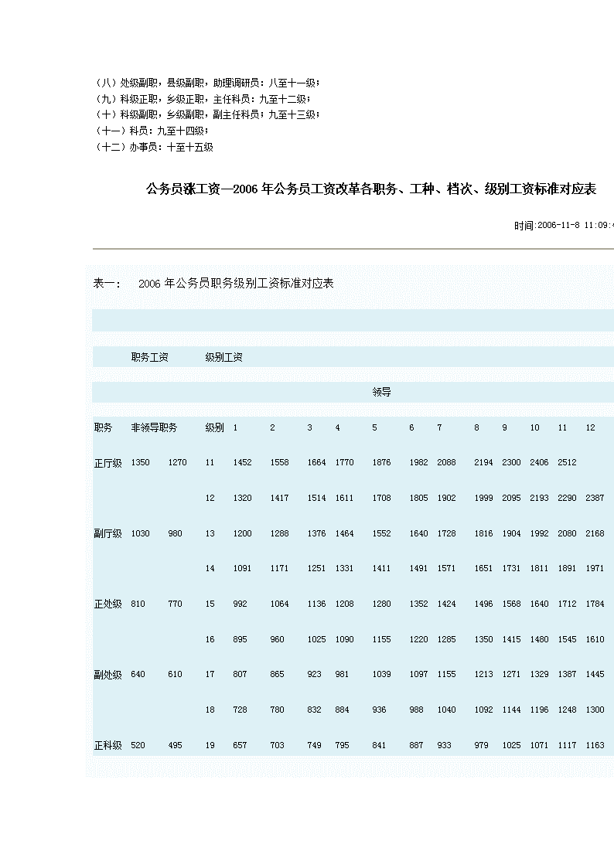Viewport: 614px width, 868px height.
Task: Click the value 640 in 副处级 row
Action: coord(138,674)
